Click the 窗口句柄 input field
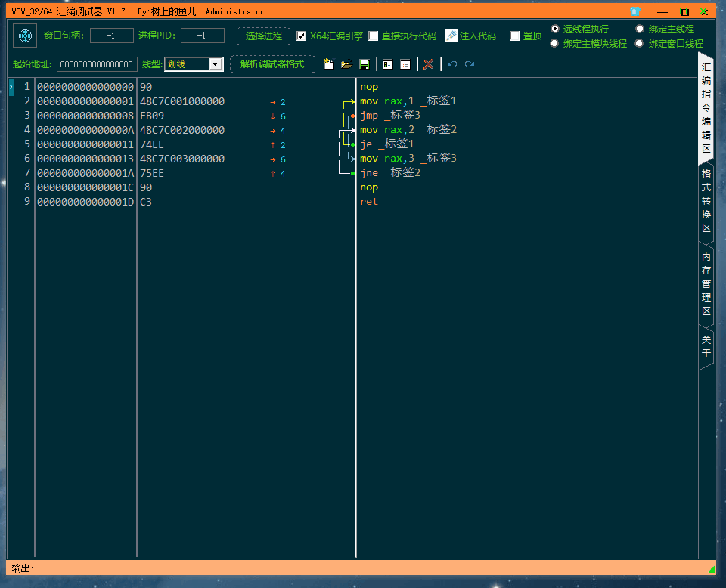The image size is (726, 588). [112, 36]
